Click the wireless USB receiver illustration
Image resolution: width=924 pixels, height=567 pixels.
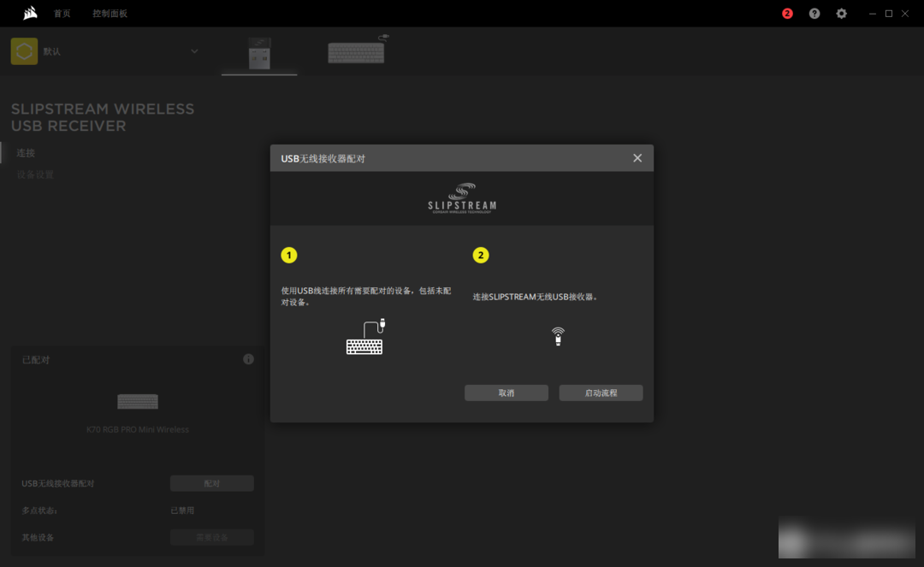(x=558, y=336)
